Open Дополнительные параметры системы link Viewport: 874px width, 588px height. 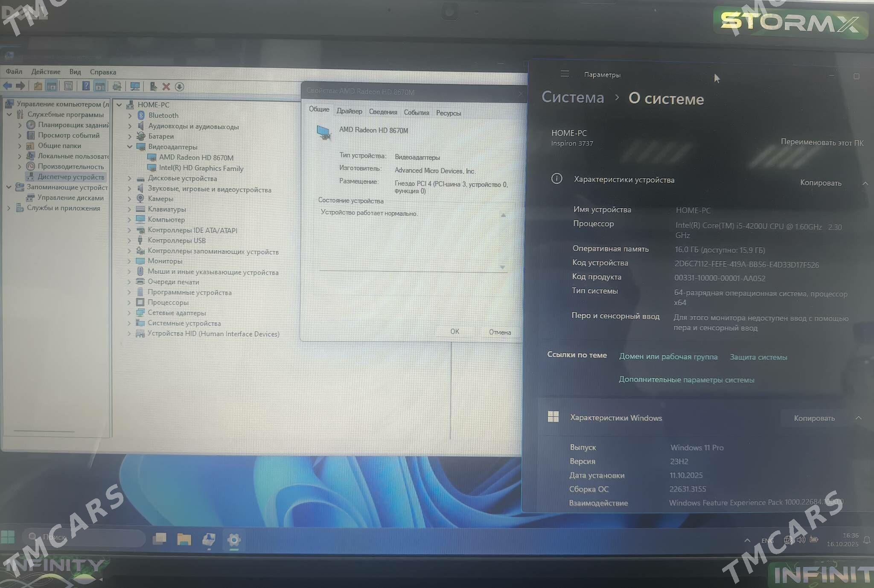tap(686, 380)
